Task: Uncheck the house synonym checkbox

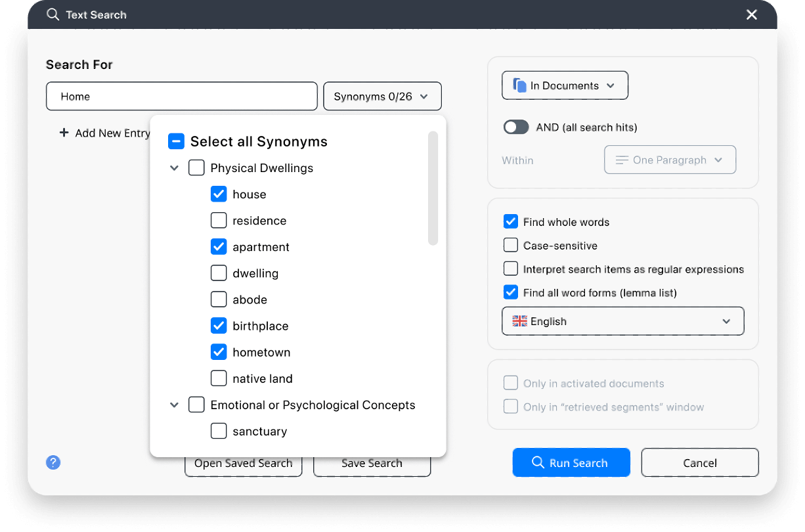Action: tap(219, 194)
